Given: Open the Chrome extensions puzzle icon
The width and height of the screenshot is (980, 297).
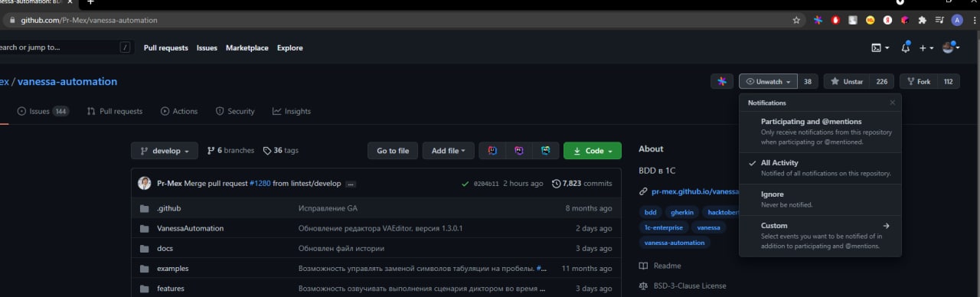Looking at the screenshot, I should click(922, 20).
